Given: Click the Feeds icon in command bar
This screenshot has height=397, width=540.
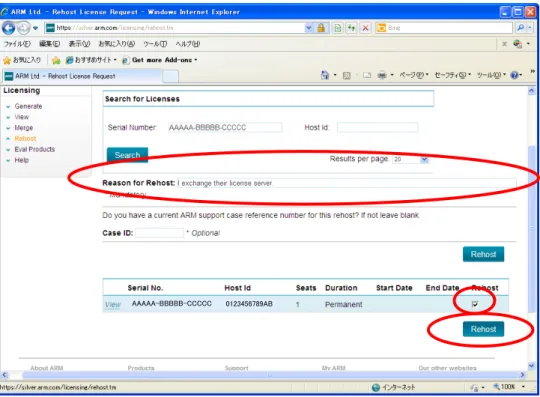Looking at the screenshot, I should point(346,75).
